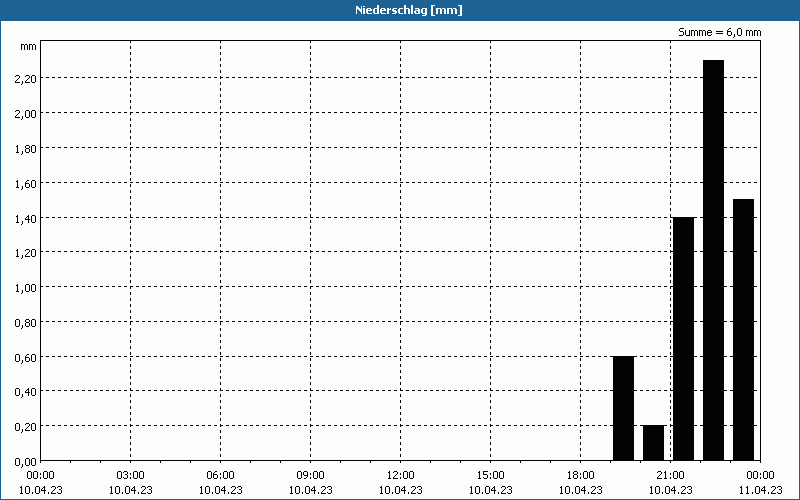Screen dimensions: 800x500
Task: Select the 1,40 mm bar at 21:00
Action: (684, 339)
